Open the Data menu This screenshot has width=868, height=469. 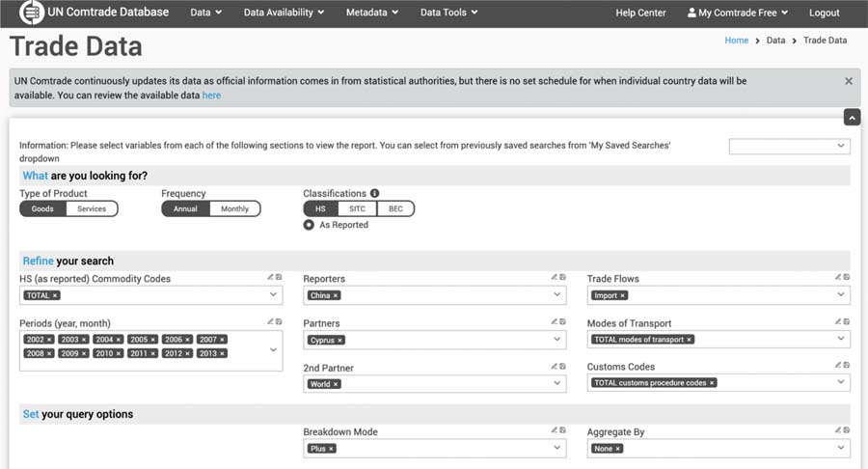click(x=206, y=13)
